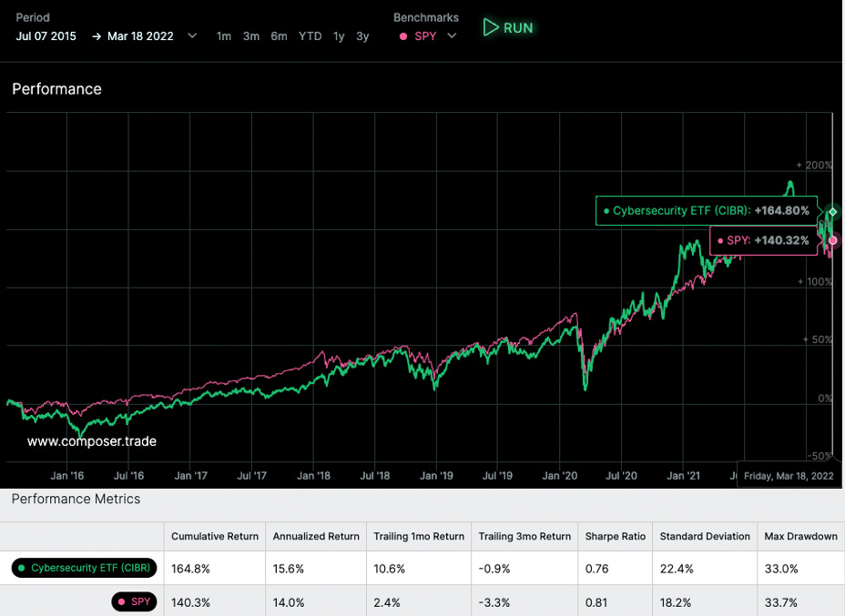Click CIBR max drawdown value 33.0%
The width and height of the screenshot is (845, 616).
point(781,569)
